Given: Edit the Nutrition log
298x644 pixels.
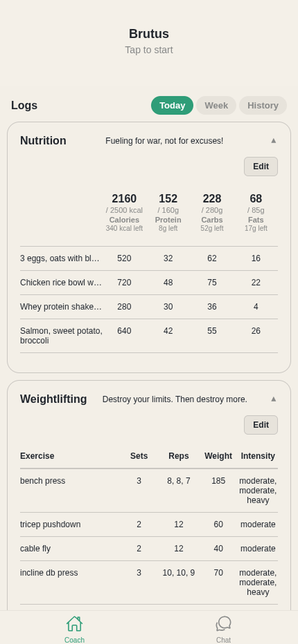Looking at the screenshot, I should (261, 167).
